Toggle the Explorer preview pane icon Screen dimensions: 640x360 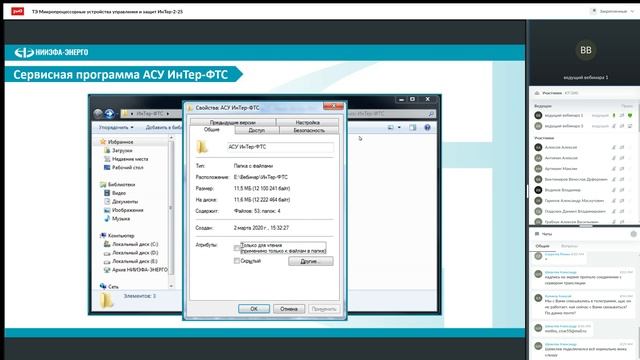point(413,127)
